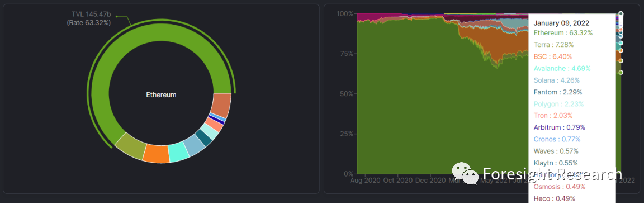Click the Avalanche : 4.69% tooltip row
This screenshot has width=644, height=204.
coord(562,69)
